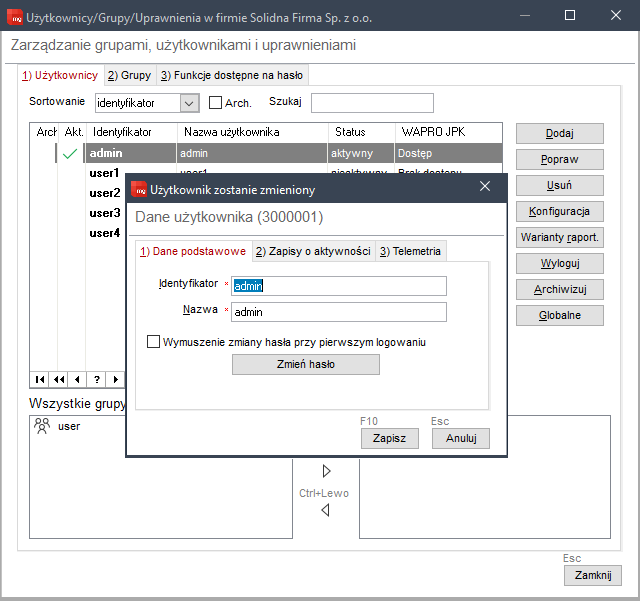Viewport: 640px width, 602px height.
Task: Click the Globalne button
Action: (x=560, y=315)
